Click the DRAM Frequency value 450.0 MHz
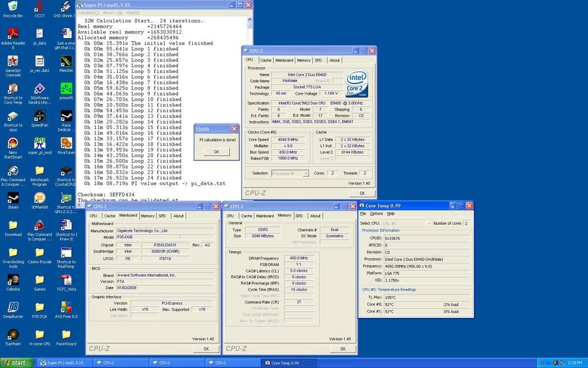The image size is (588, 368). click(299, 258)
